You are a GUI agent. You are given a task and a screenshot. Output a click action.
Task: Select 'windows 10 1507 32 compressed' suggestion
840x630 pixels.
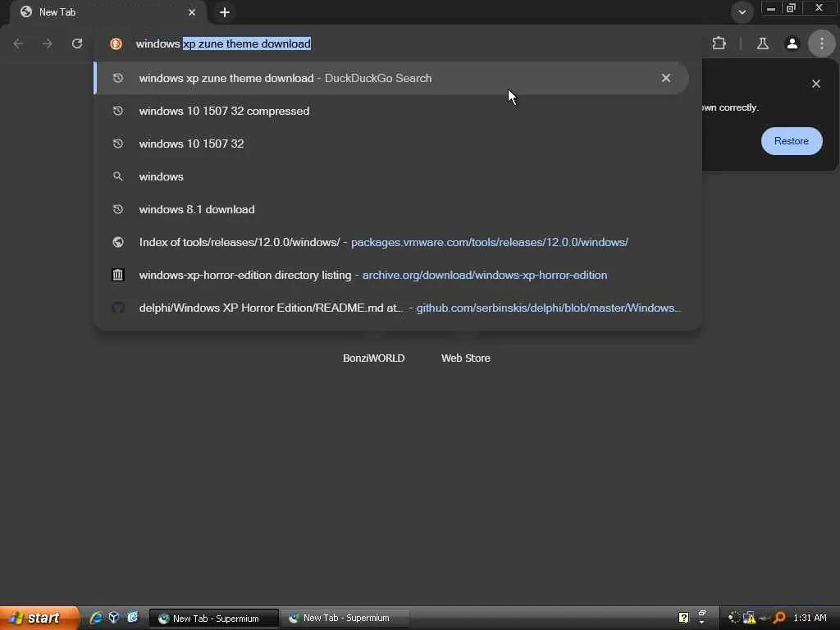(391, 111)
